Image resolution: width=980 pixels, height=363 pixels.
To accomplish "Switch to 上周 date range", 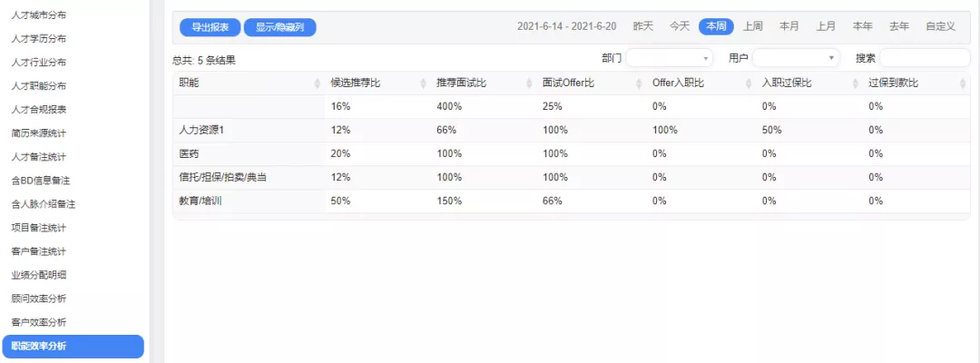I will (x=753, y=26).
